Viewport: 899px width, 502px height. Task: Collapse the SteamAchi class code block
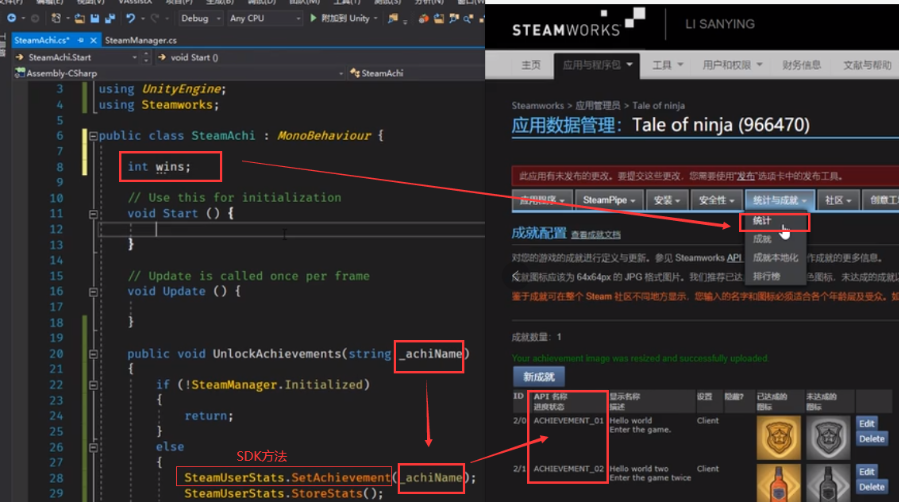(x=93, y=136)
